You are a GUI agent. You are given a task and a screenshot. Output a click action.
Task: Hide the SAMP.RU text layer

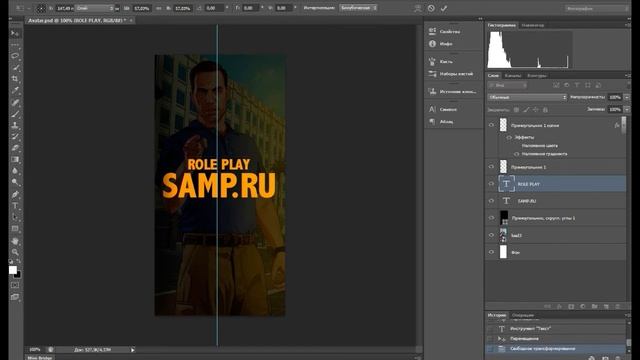(491, 201)
